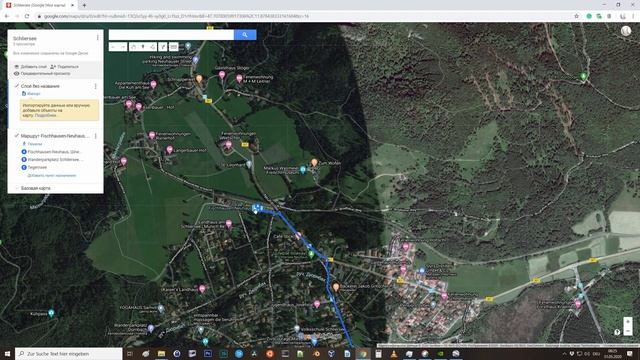Open Предварительный просмотр preview
Screen dimensions: 640x360
coord(42,73)
